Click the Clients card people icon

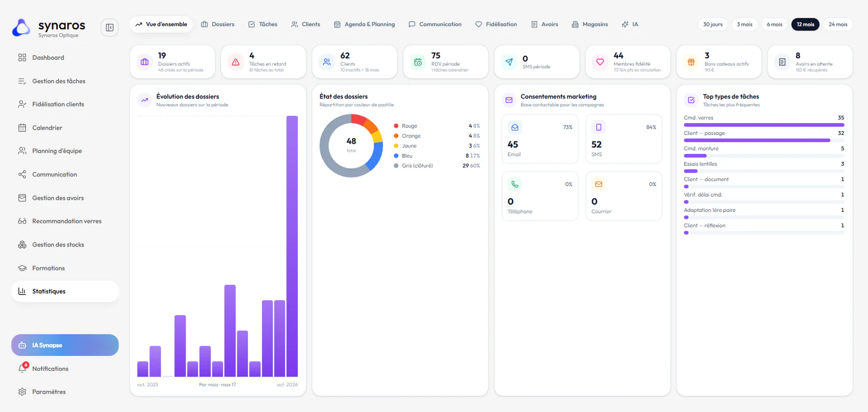coord(327,62)
